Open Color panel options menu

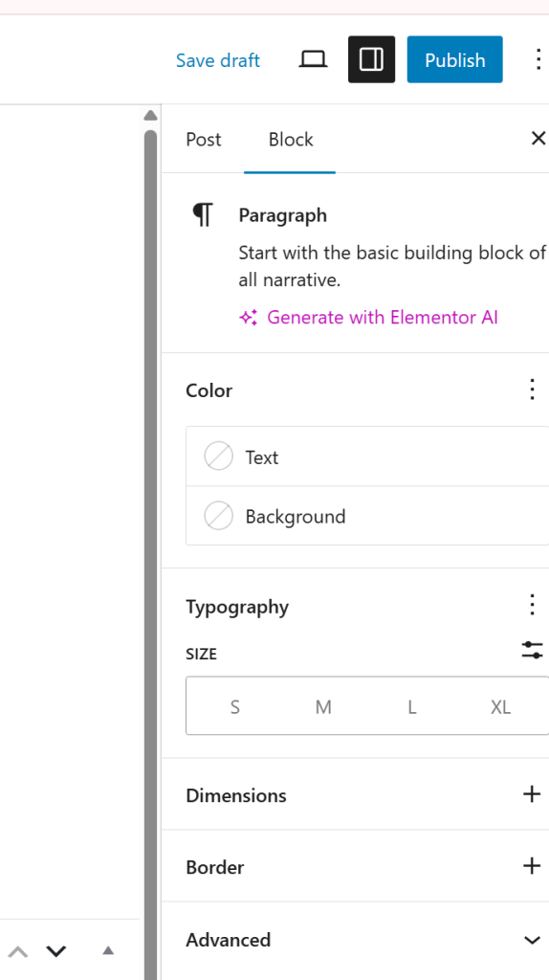pyautogui.click(x=532, y=390)
